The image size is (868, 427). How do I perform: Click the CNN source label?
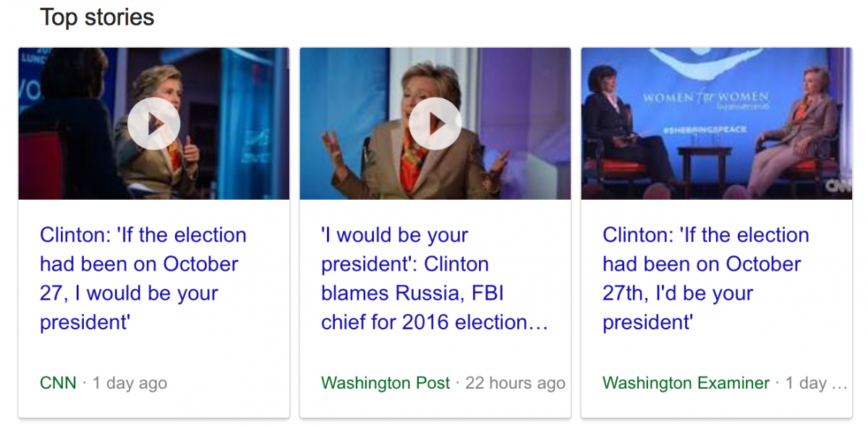point(58,383)
